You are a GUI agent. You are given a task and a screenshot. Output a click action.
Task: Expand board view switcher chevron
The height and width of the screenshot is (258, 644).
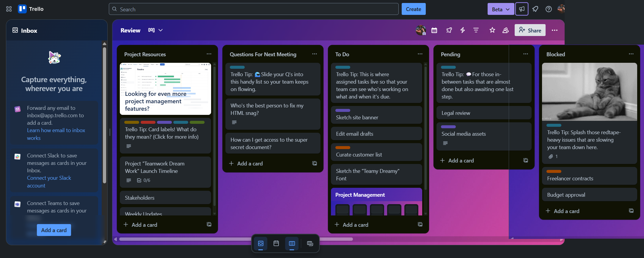coord(161,30)
